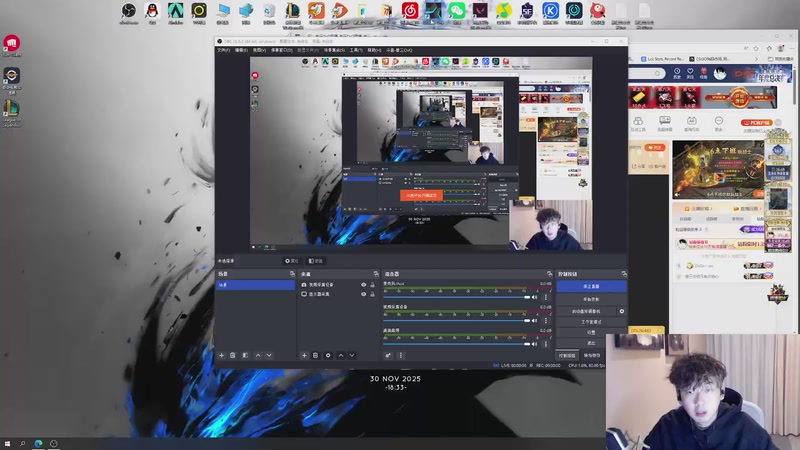Mute the desktop audio channel
The image size is (800, 450).
(x=535, y=344)
